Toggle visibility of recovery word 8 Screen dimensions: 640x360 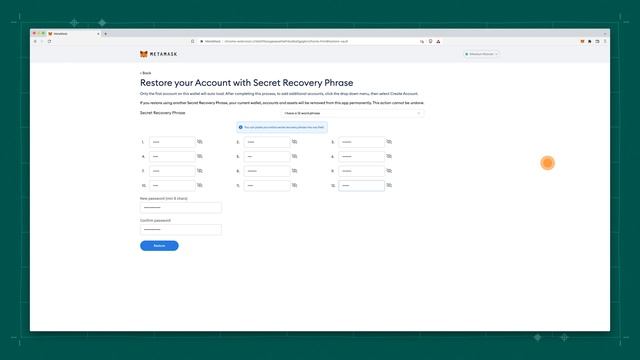[294, 171]
